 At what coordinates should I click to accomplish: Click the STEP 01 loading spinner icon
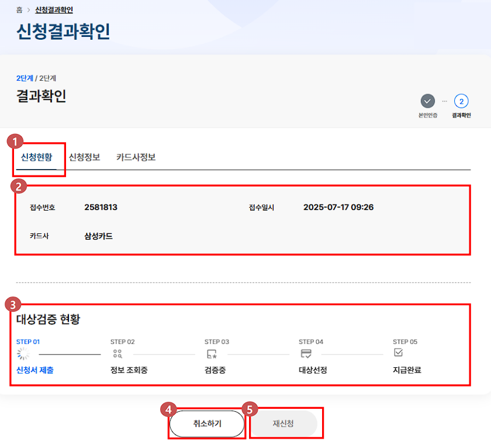click(23, 354)
